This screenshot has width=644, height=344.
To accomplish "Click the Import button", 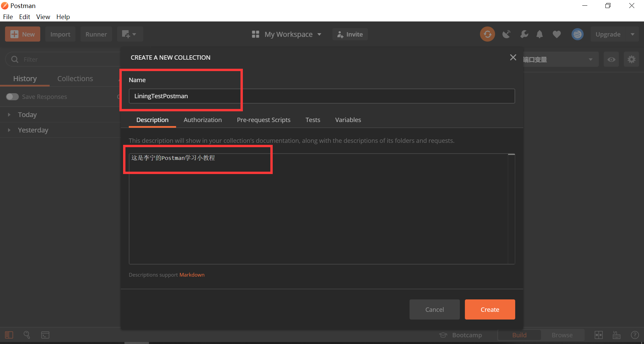I will click(60, 34).
